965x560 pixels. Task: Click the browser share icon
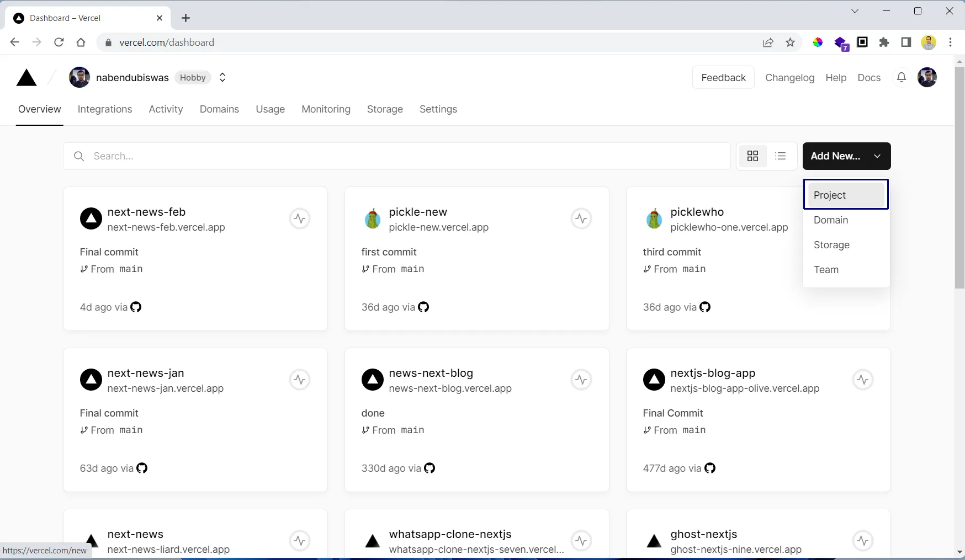pyautogui.click(x=768, y=42)
